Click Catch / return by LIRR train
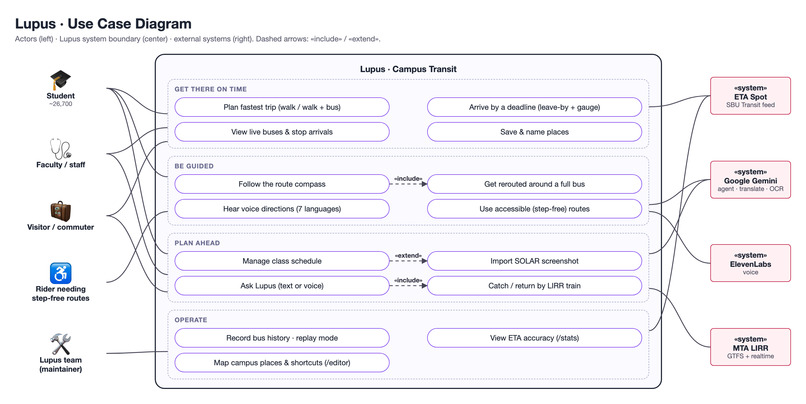The image size is (806, 404). tap(535, 286)
